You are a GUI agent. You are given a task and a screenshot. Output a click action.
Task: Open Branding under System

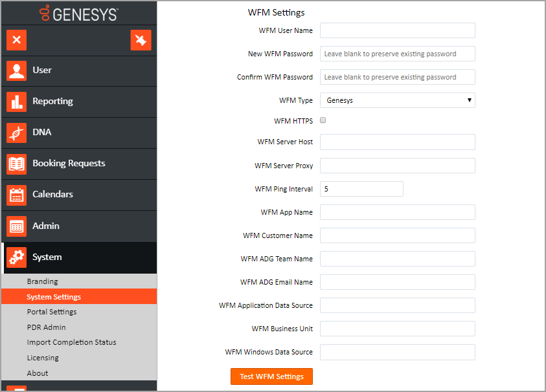pos(42,281)
